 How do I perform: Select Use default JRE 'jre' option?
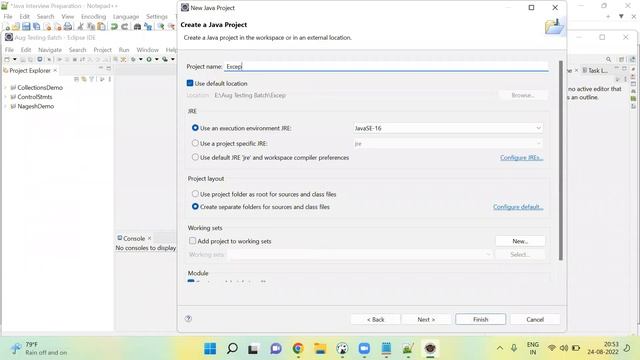click(x=195, y=157)
